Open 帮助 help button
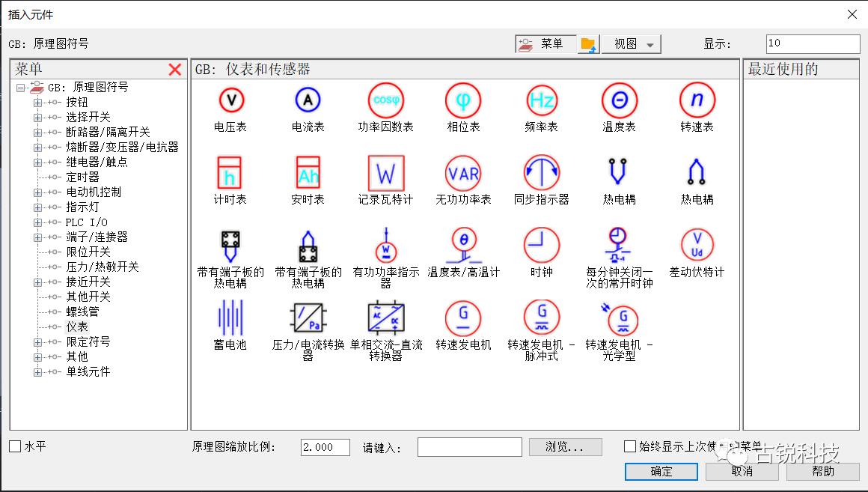 822,472
